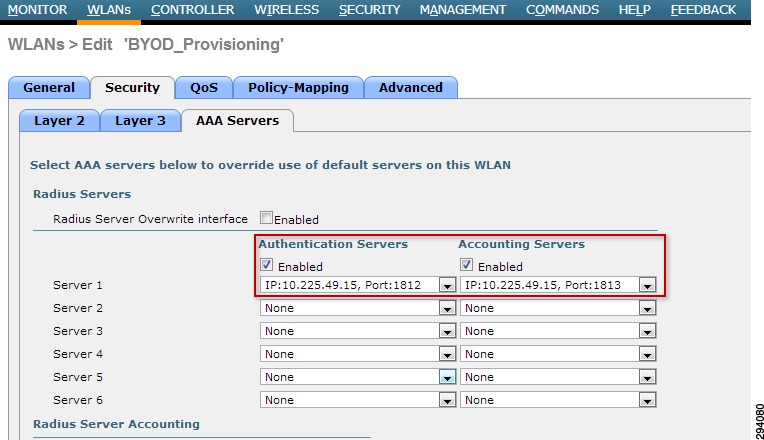Switch to the Layer 3 sub-tab
The image size is (764, 440).
140,121
